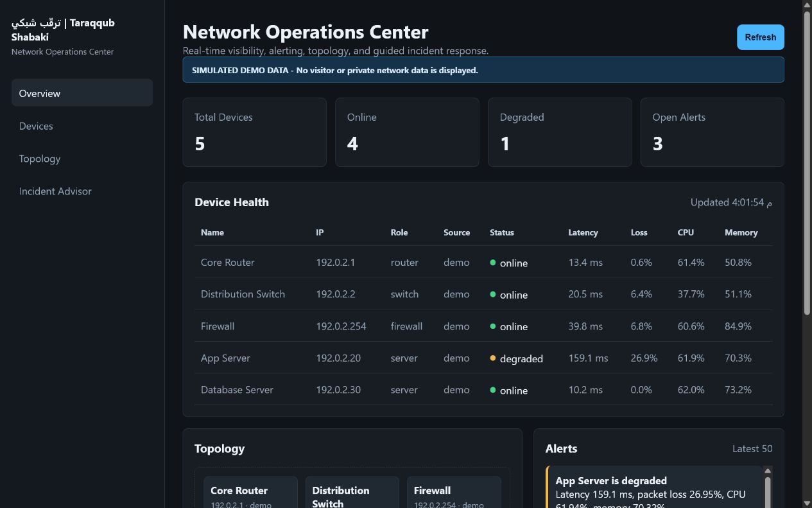Click the 73.2% memory value
Image resolution: width=812 pixels, height=508 pixels.
738,390
